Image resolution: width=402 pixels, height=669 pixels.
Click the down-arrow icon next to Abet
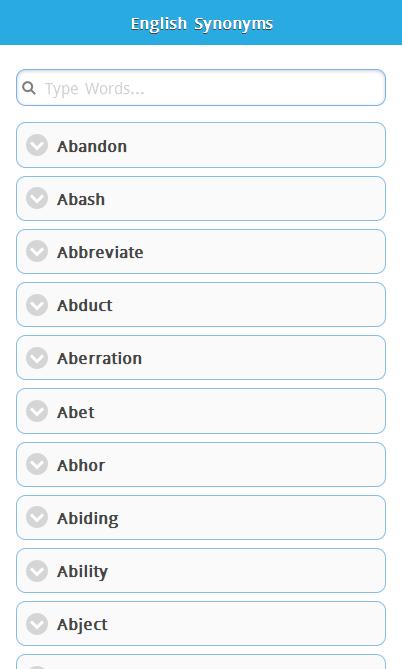[37, 411]
